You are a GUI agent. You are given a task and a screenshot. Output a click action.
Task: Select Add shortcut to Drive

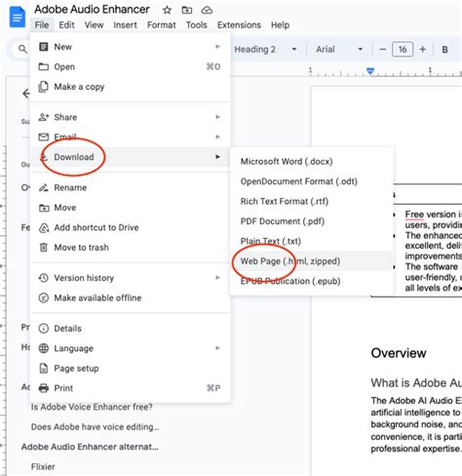pyautogui.click(x=131, y=227)
